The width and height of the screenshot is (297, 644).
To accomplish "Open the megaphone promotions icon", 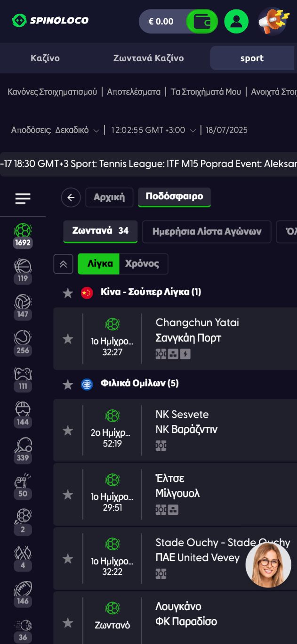I will 273,21.
